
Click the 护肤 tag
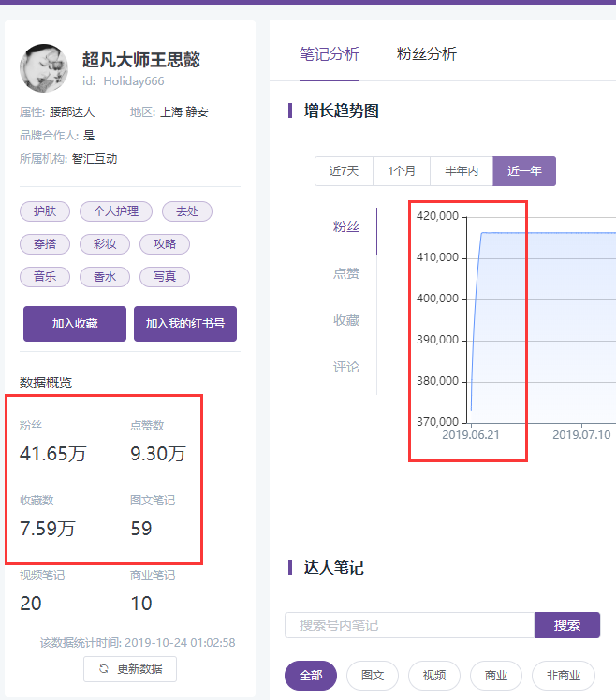[45, 211]
